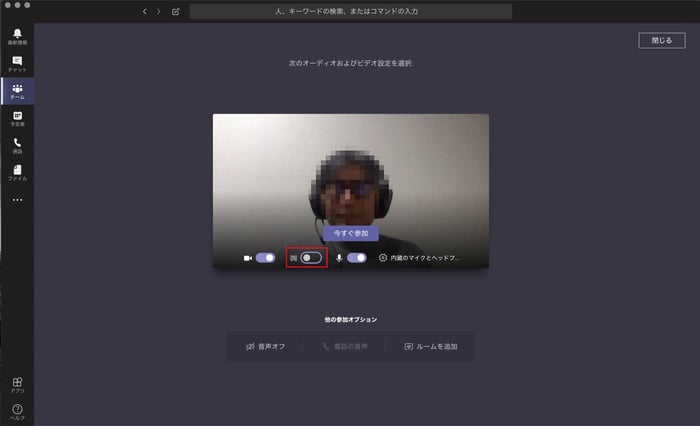Click the red macOS close window dot
This screenshot has width=700, height=426.
click(8, 5)
